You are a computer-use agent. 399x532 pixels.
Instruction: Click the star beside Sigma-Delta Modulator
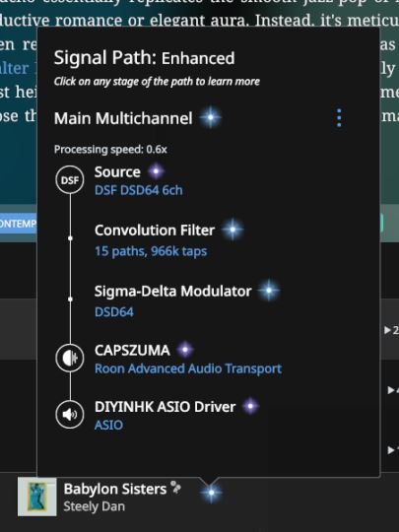point(269,291)
